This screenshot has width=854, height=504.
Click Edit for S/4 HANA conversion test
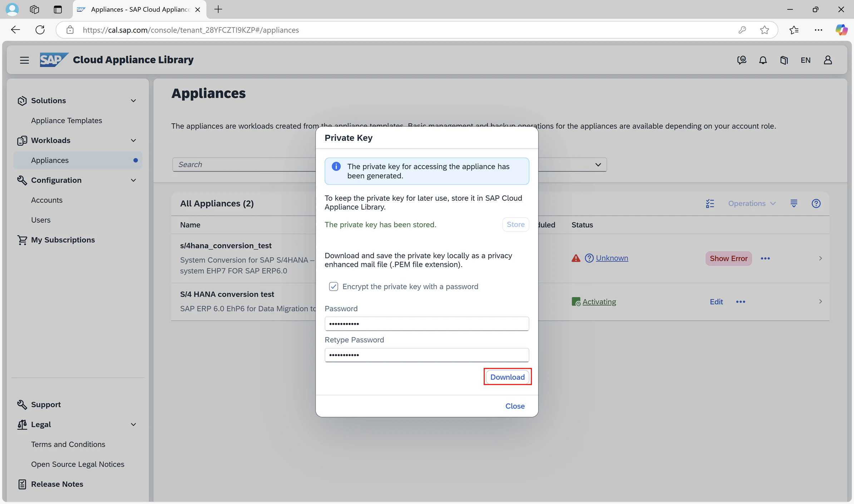716,302
